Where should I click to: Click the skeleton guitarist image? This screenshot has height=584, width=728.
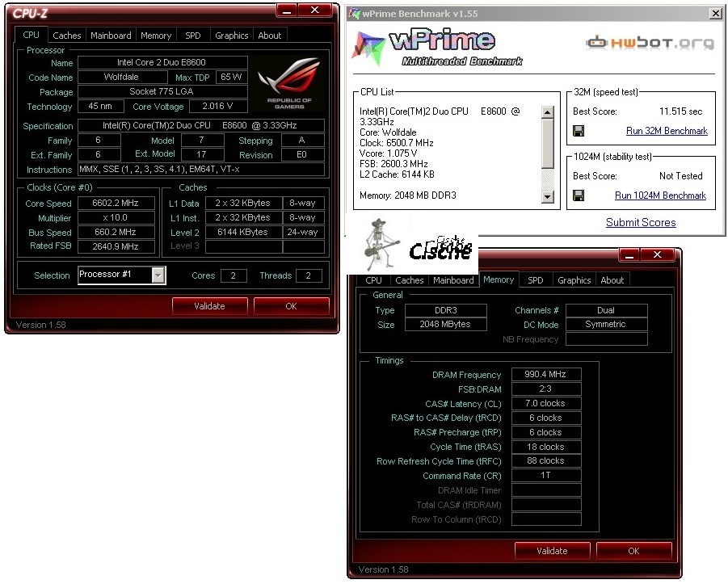[x=381, y=245]
